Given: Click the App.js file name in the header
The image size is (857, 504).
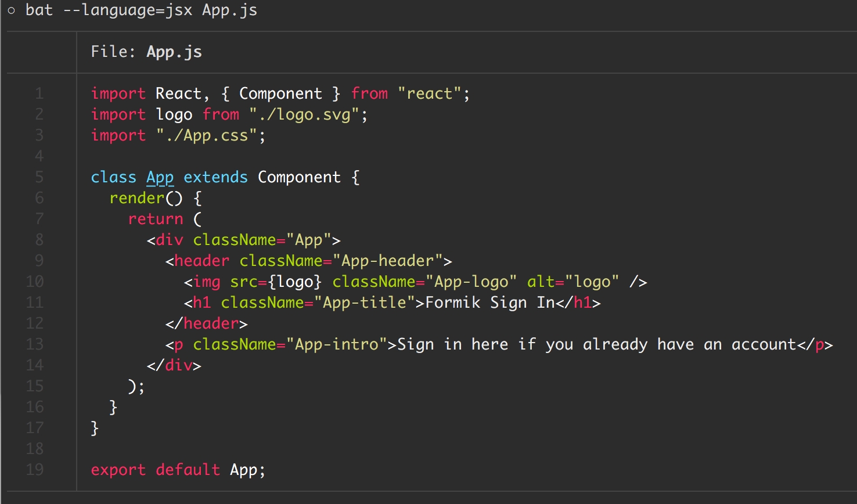Looking at the screenshot, I should coord(174,52).
